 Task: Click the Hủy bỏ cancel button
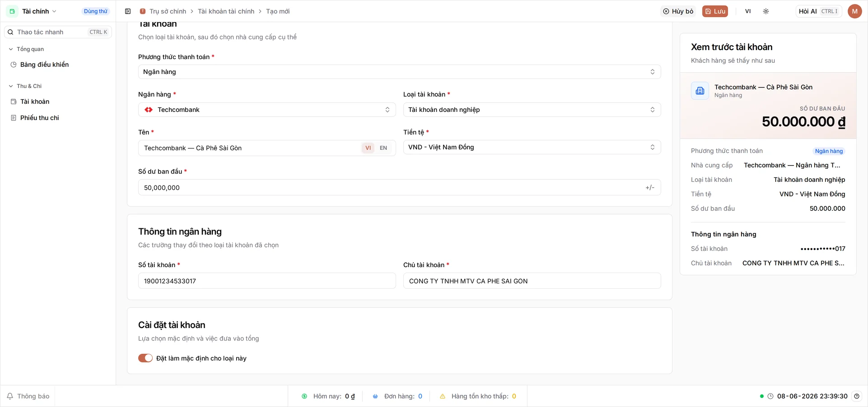coord(678,11)
